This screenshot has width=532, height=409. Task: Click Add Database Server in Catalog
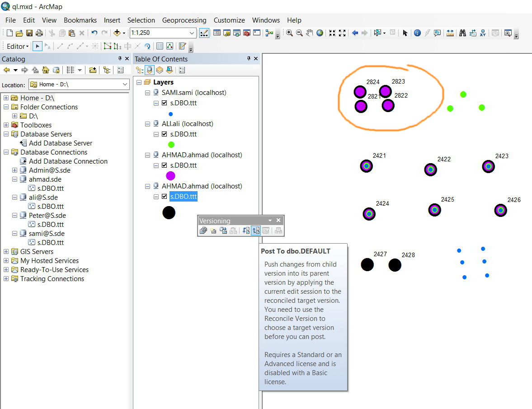(61, 143)
